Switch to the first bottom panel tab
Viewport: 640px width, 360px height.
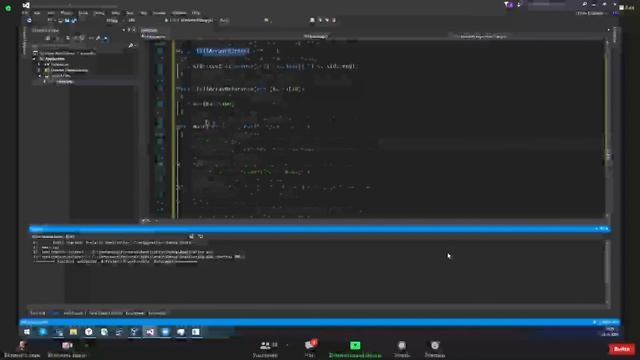pyautogui.click(x=37, y=313)
